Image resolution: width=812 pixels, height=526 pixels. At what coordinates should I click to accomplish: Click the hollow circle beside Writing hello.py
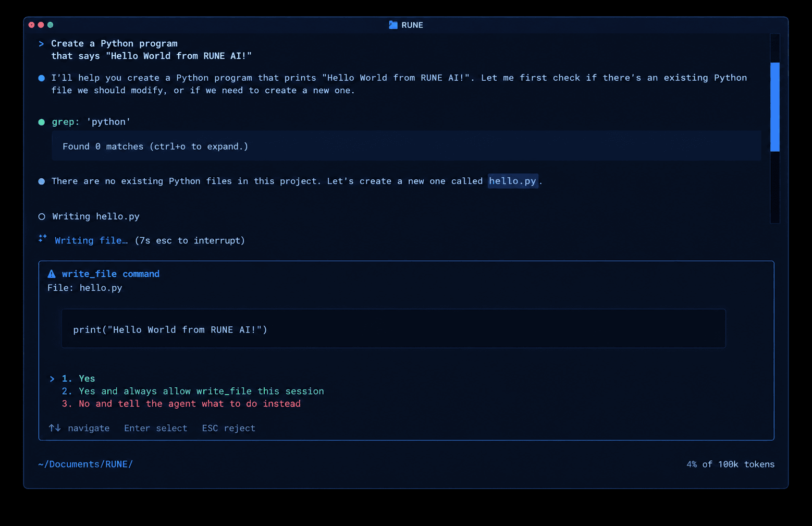[42, 216]
